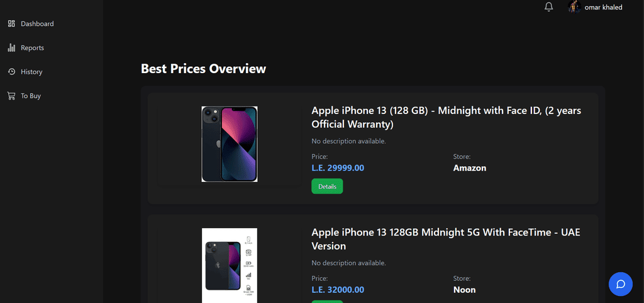Click the History clock icon

coord(11,72)
